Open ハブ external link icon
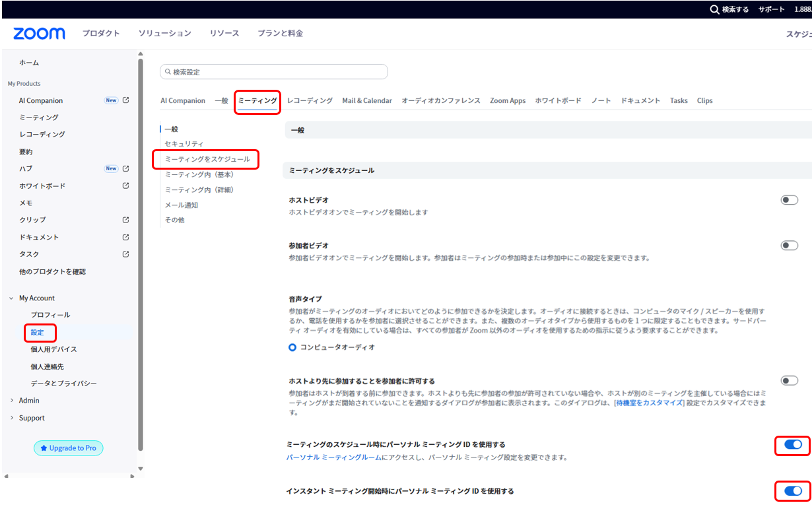This screenshot has width=812, height=505. (x=126, y=168)
